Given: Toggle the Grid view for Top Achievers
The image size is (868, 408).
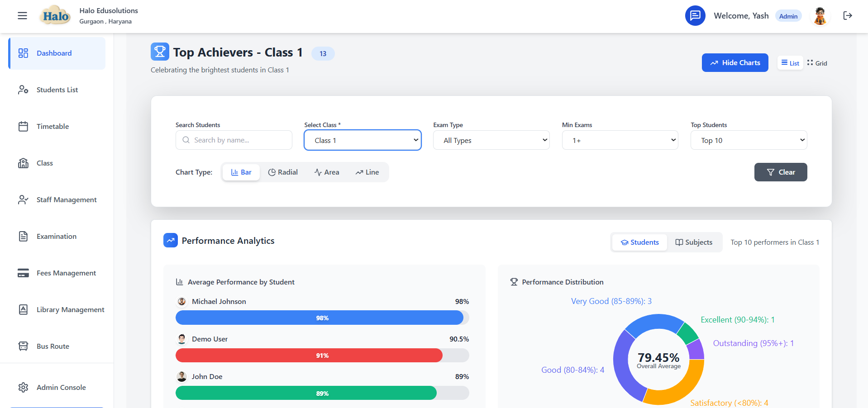Looking at the screenshot, I should 817,63.
